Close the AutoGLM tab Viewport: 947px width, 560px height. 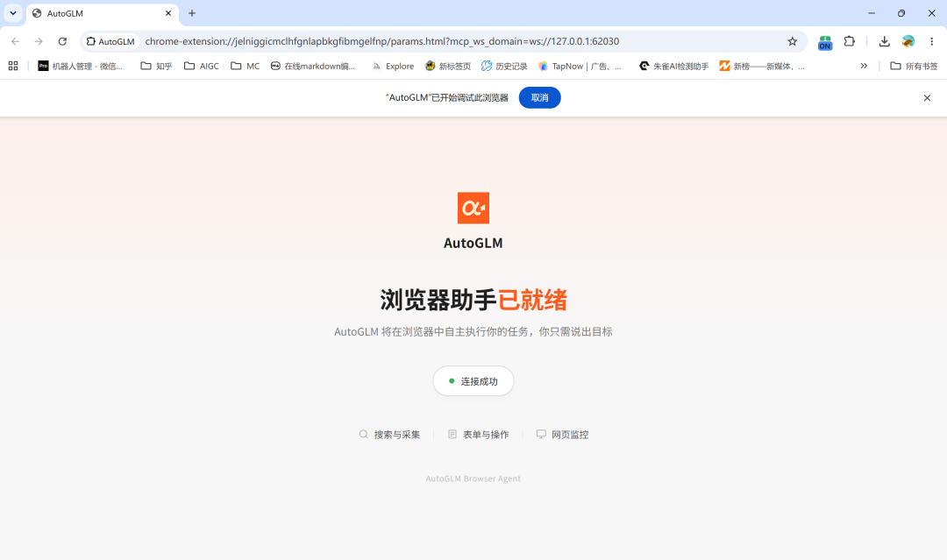168,13
